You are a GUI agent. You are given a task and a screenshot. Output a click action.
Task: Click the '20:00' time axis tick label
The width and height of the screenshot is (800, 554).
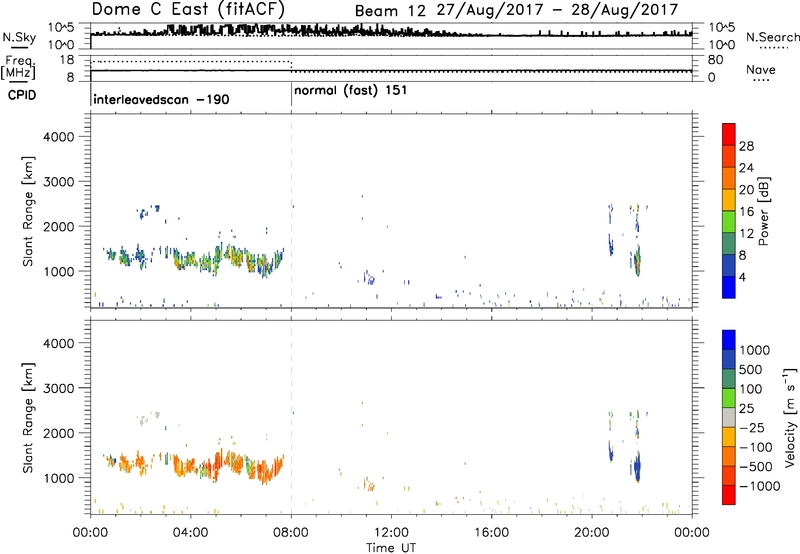[592, 533]
